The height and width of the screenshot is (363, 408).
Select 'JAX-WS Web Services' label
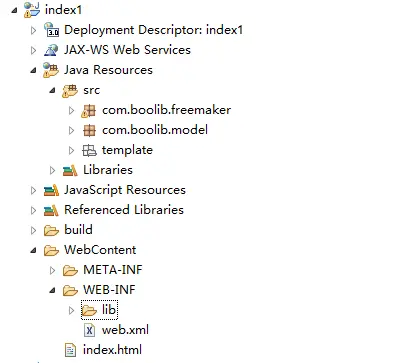click(x=127, y=50)
